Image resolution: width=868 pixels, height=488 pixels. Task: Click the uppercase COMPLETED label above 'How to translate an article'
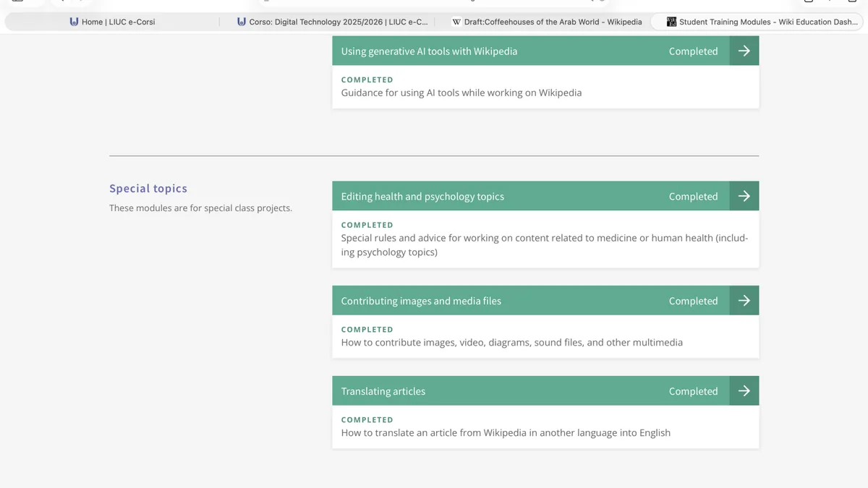pos(367,420)
